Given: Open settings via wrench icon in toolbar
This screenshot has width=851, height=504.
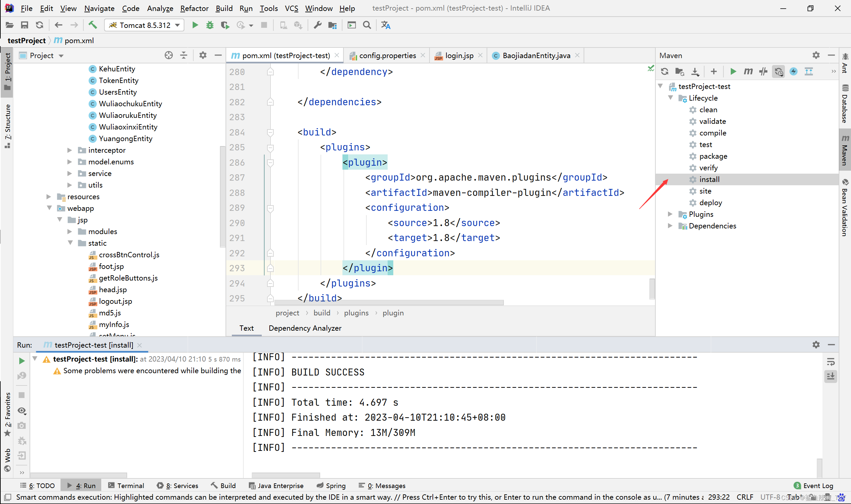Looking at the screenshot, I should click(318, 25).
